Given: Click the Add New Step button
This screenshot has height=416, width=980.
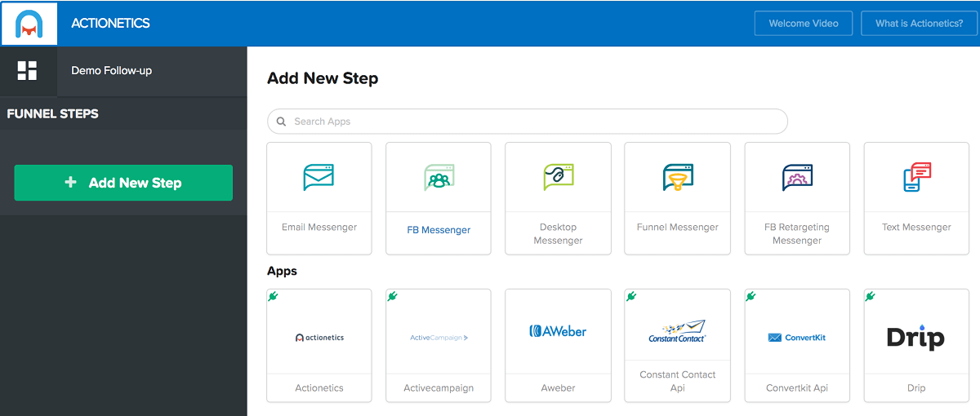Looking at the screenshot, I should (123, 183).
